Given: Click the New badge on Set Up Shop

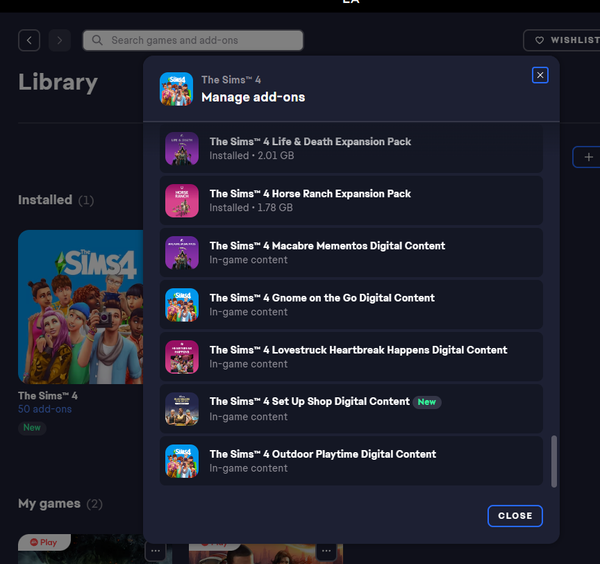Looking at the screenshot, I should [x=427, y=402].
